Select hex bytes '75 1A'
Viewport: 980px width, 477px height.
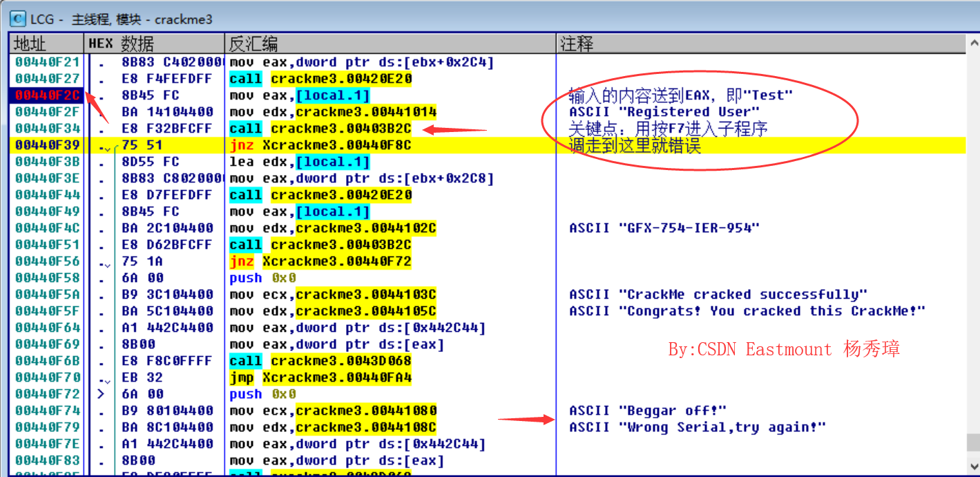142,261
